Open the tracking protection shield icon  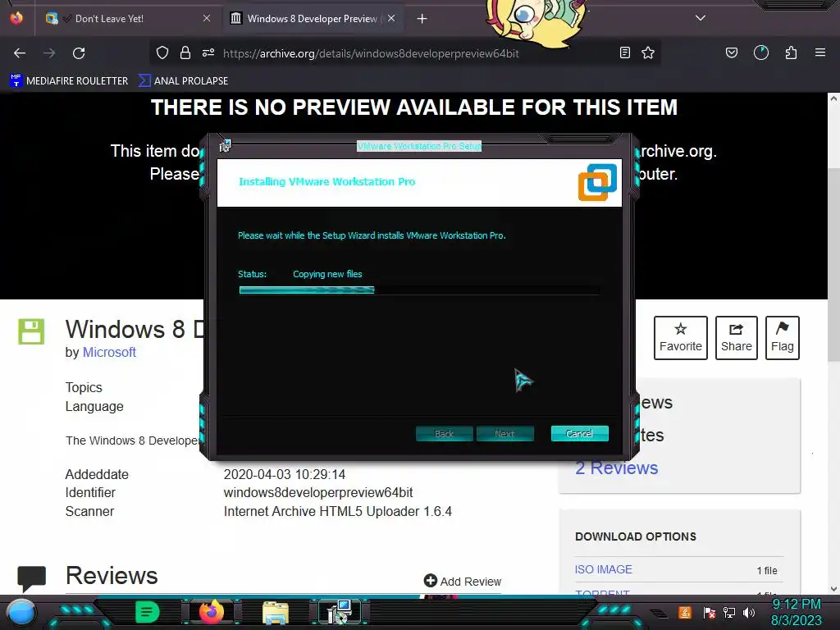162,52
